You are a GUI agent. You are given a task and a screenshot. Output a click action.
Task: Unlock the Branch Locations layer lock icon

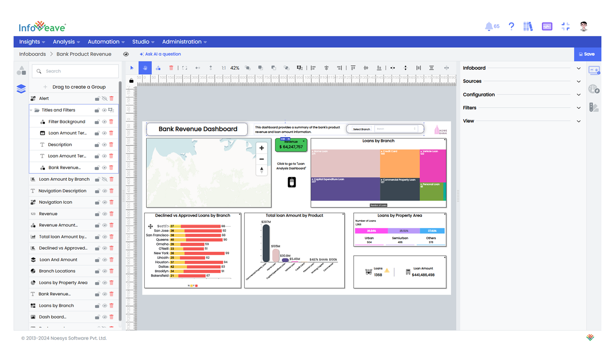coord(97,271)
